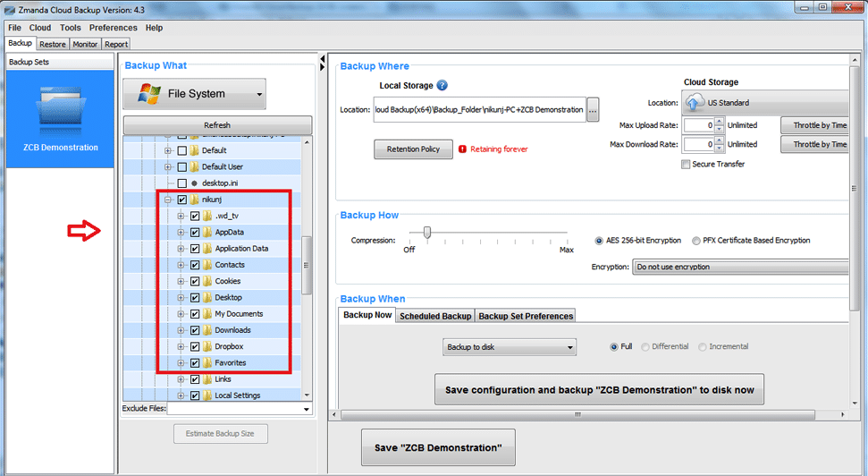Expand the Cookies folder tree node
This screenshot has width=868, height=476.
pyautogui.click(x=181, y=282)
